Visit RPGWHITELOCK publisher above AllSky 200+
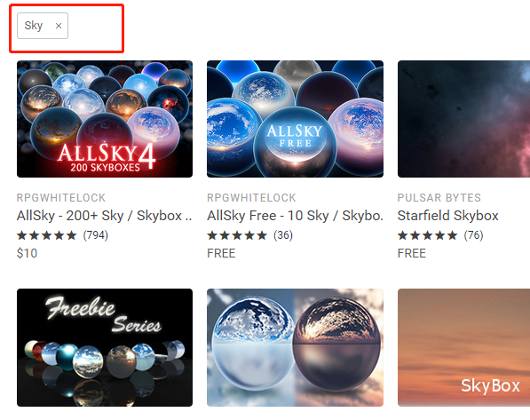530x420 pixels. coord(61,197)
